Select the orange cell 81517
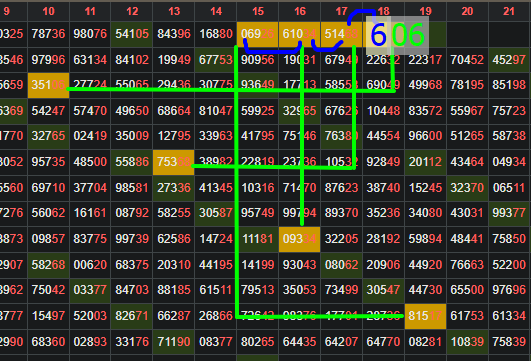 tap(425, 316)
